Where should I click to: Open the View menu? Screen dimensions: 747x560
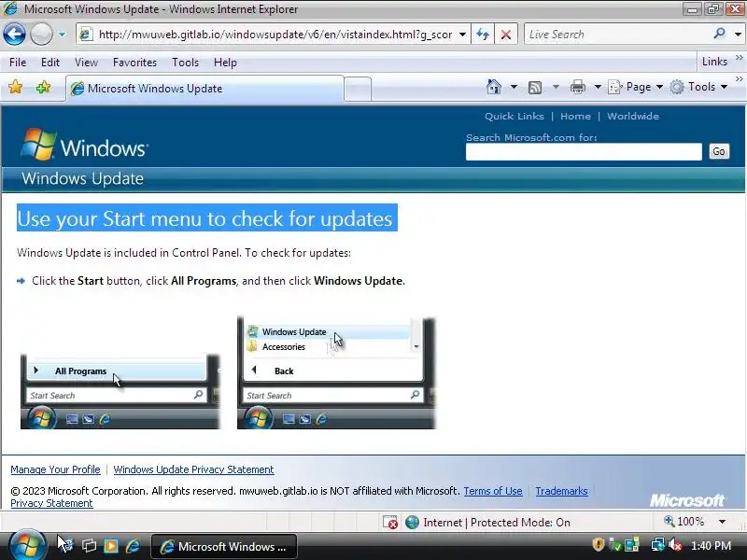click(x=86, y=63)
